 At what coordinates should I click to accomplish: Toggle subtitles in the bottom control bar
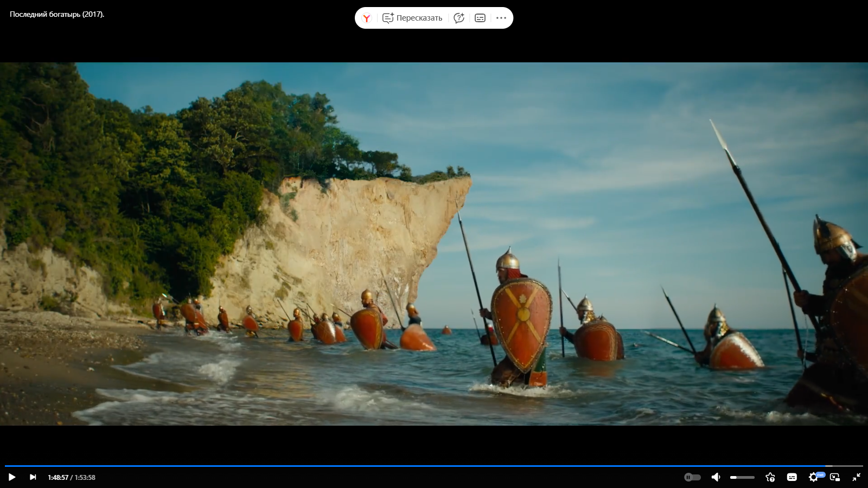point(792,477)
